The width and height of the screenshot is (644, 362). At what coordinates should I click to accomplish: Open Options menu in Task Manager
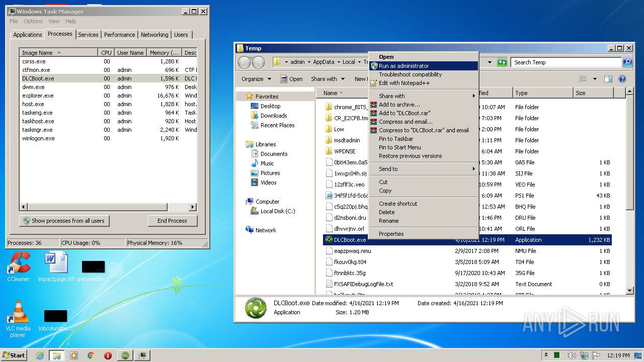(x=33, y=21)
